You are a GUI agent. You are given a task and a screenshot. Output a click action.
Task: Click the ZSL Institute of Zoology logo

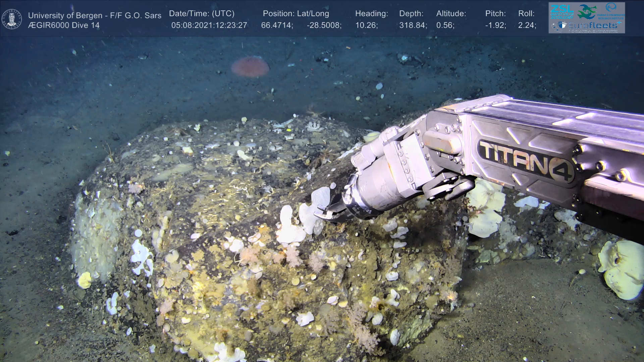tap(562, 12)
